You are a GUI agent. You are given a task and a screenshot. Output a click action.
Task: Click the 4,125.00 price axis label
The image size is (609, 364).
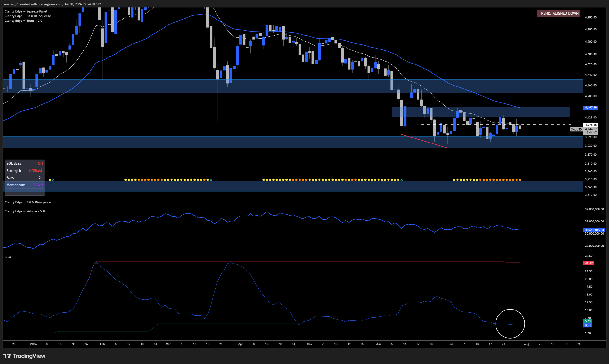tap(591, 118)
